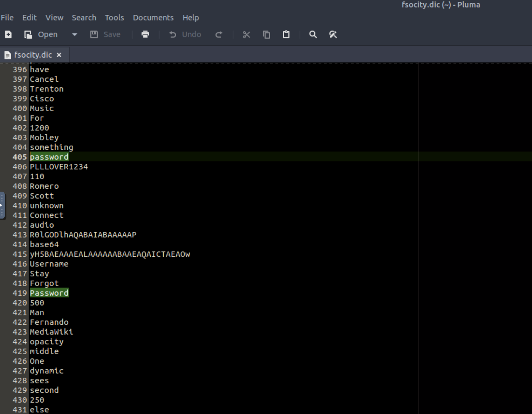Viewport: 532px width, 414px height.
Task: Close the fsocity.dic tab
Action: click(x=59, y=55)
